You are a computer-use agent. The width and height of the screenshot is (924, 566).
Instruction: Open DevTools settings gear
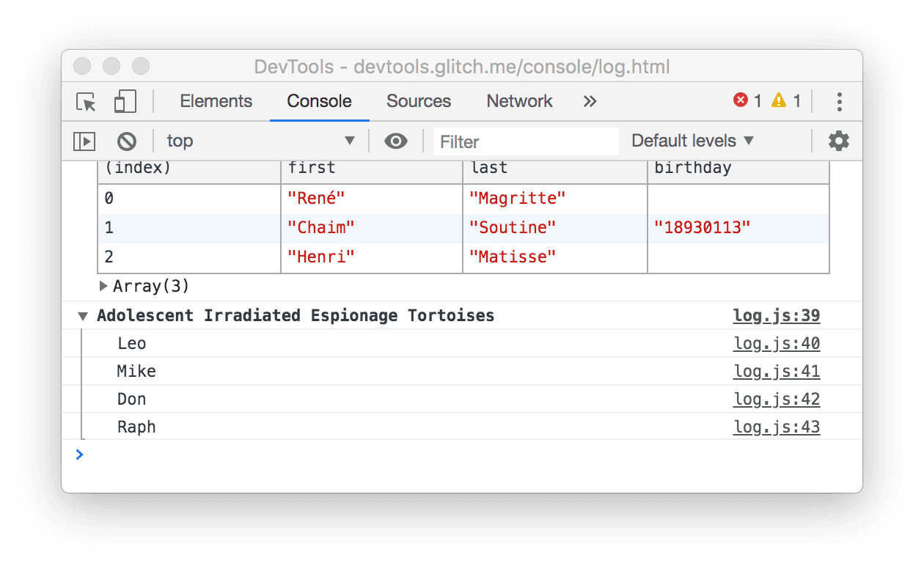tap(839, 141)
